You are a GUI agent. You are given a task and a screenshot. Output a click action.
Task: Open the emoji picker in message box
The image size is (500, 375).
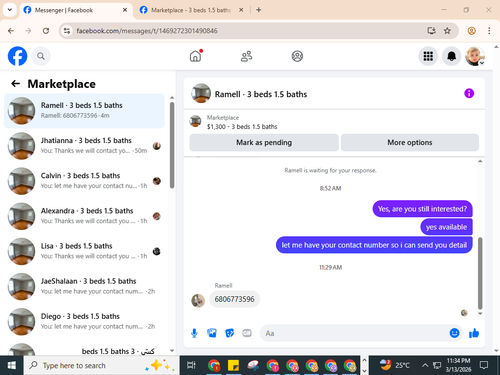coord(454,333)
